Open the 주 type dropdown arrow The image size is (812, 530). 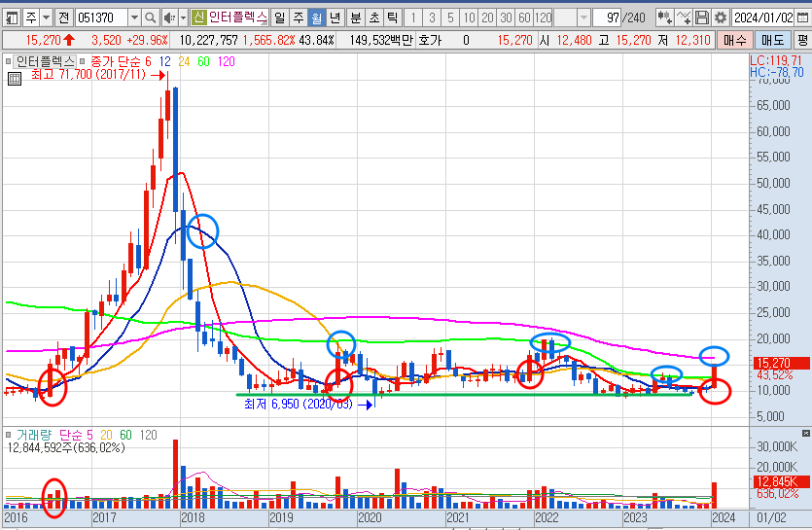coord(46,18)
